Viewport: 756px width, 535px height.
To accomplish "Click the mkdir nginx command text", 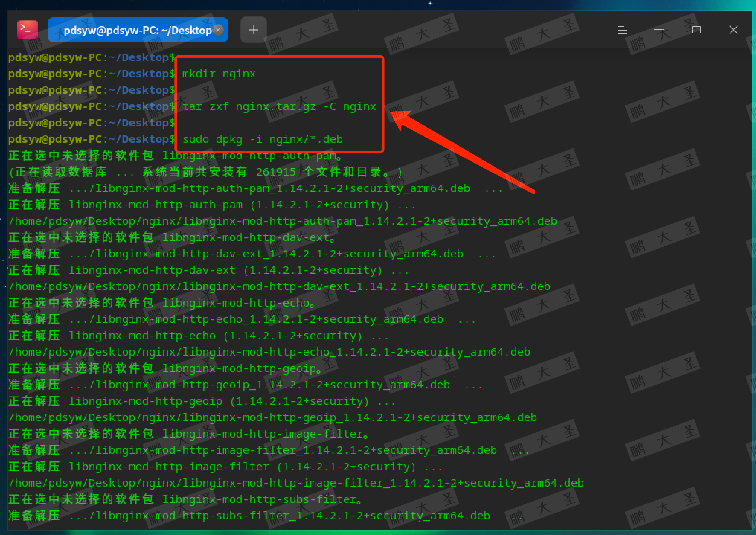I will coord(219,74).
